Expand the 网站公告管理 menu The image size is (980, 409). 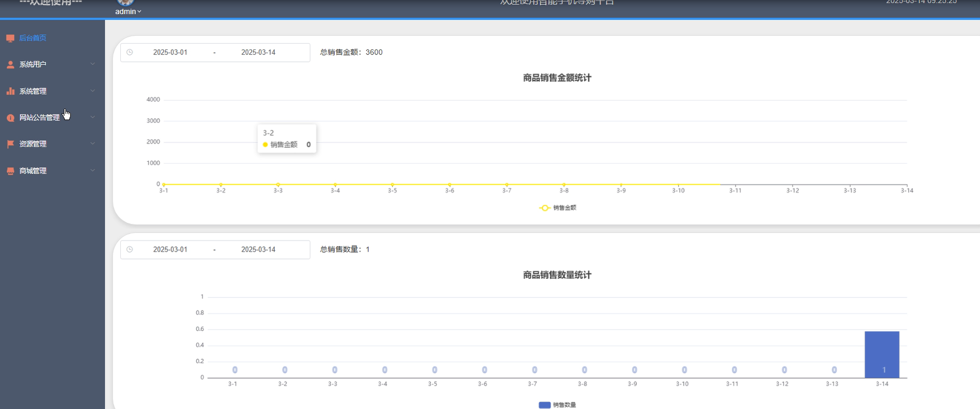click(x=52, y=118)
